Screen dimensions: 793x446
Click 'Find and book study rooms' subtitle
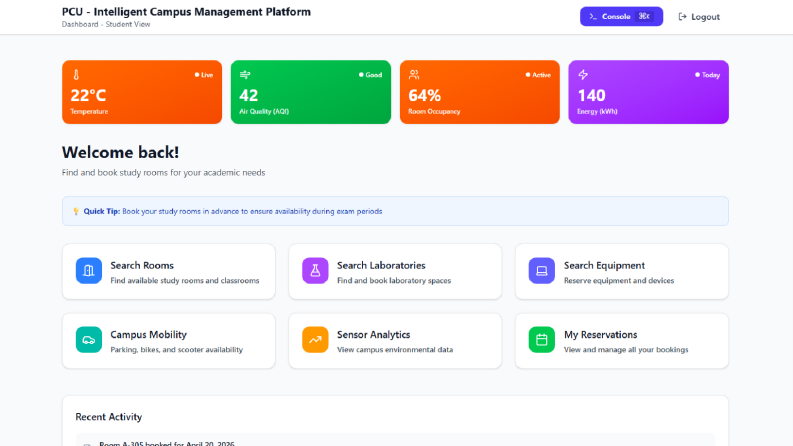pos(163,172)
